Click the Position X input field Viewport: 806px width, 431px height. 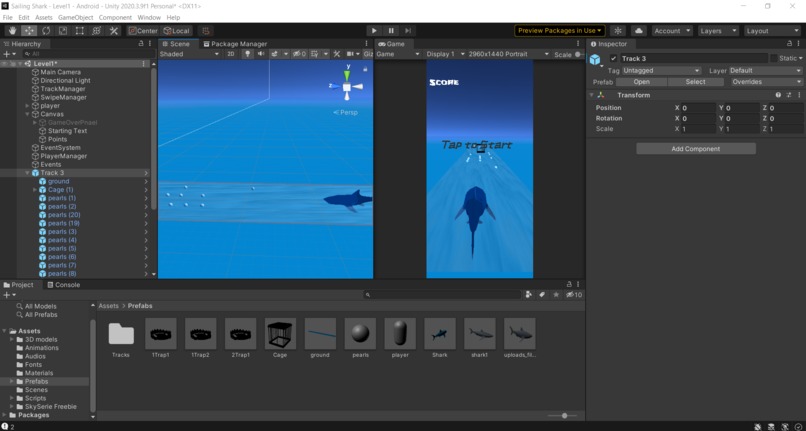point(698,108)
